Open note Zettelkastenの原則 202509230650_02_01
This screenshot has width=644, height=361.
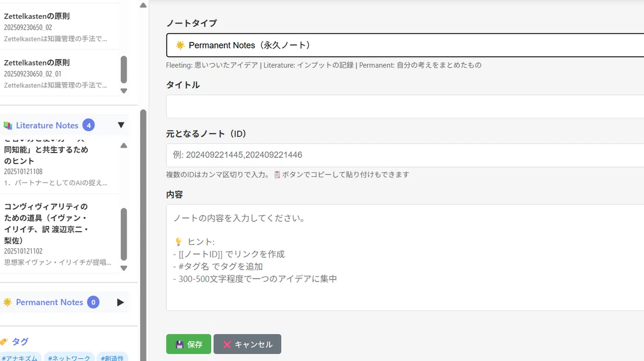click(x=59, y=73)
